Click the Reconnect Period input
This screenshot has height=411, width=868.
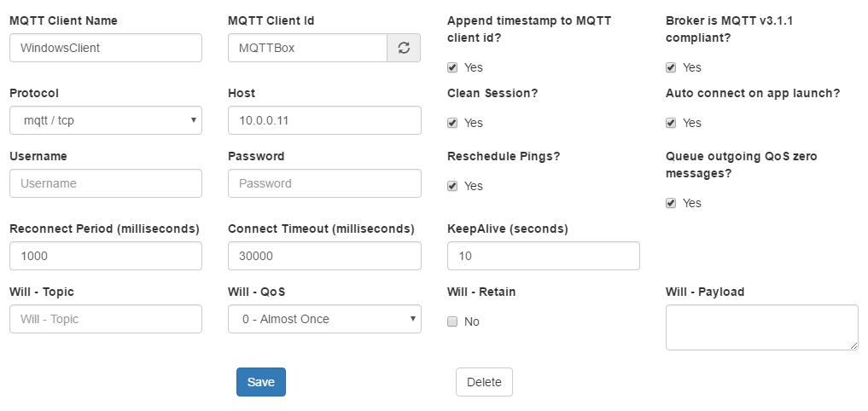[x=106, y=256]
